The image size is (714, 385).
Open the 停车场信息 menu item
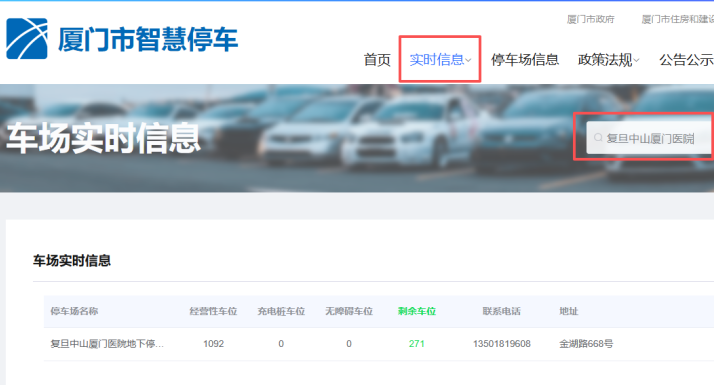[x=525, y=60]
